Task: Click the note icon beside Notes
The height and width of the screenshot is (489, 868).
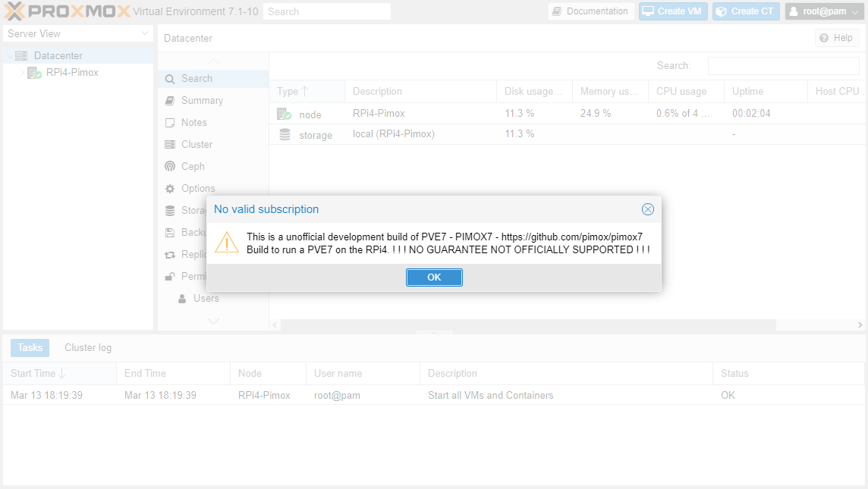Action: point(170,123)
